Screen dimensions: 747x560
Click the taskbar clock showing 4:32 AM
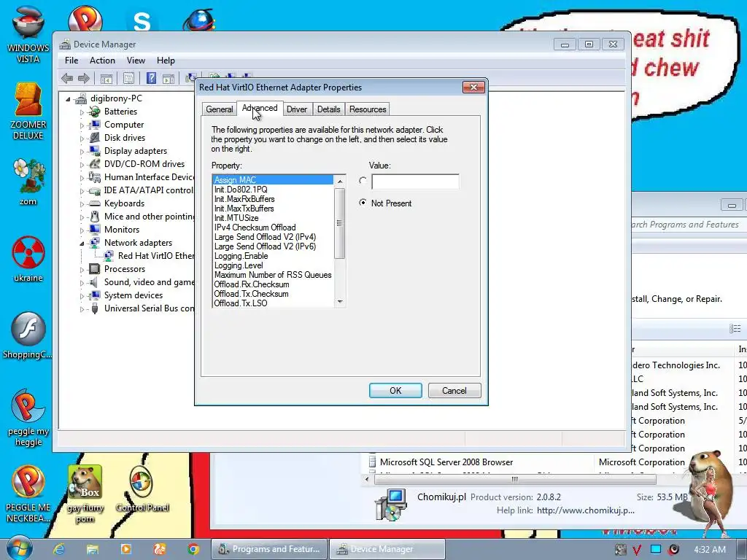pyautogui.click(x=710, y=550)
